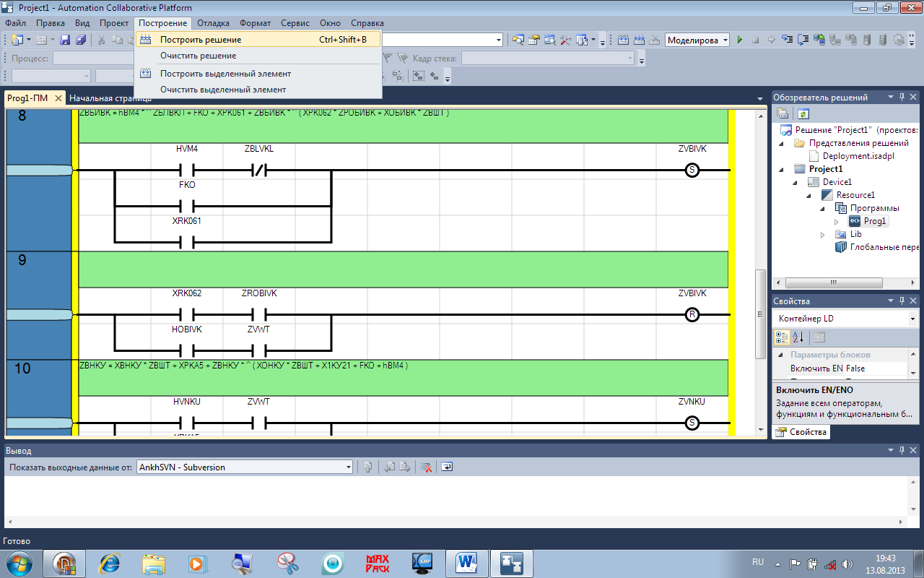Open the AnkhSVN - Subversion output source dropdown
This screenshot has width=924, height=578.
point(348,467)
